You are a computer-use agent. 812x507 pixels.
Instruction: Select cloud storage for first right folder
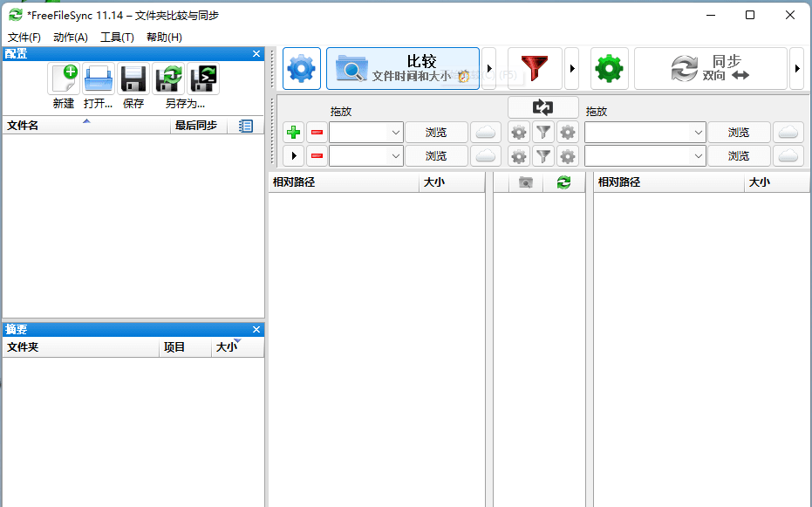click(x=788, y=133)
